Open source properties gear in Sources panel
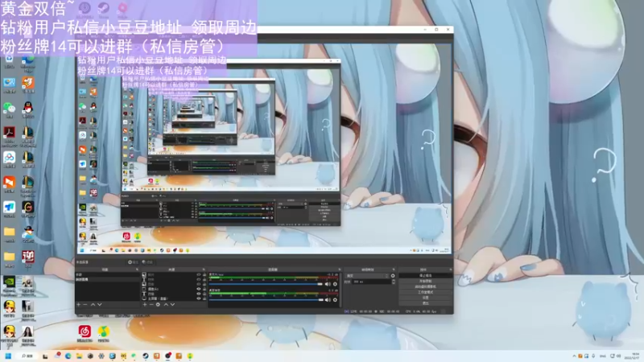The height and width of the screenshot is (362, 644). click(158, 305)
